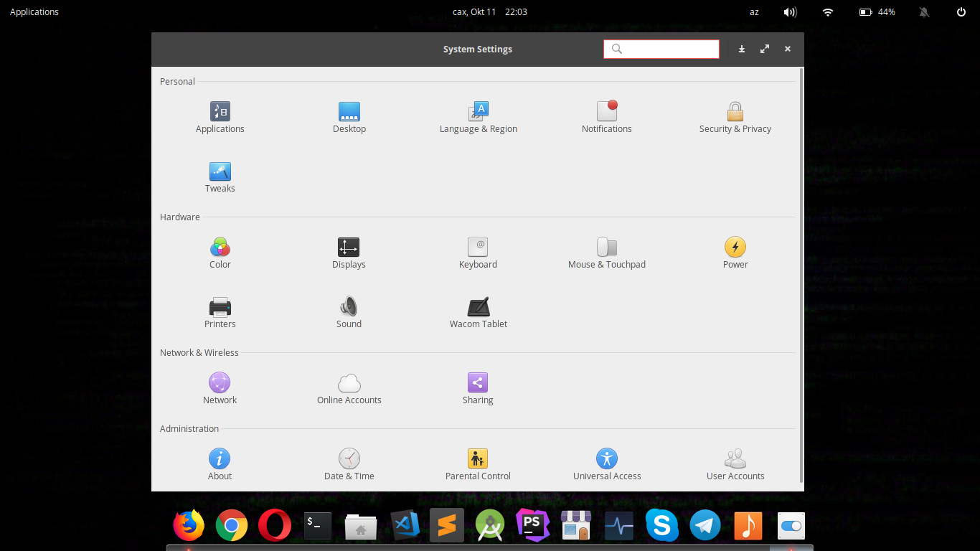Viewport: 980px width, 551px height.
Task: Open the notifications bell indicator
Action: 925,11
